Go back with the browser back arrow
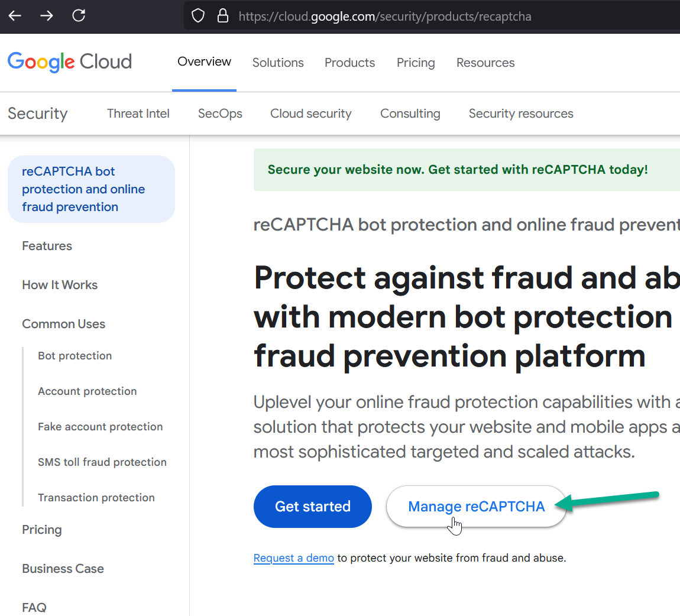Screen dimensions: 680x616 click(x=15, y=16)
